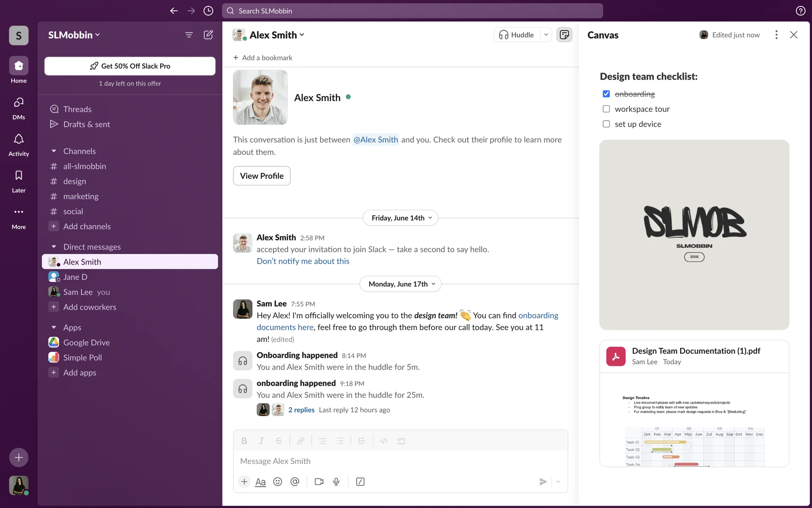
Task: Uncheck the onboarding checklist item
Action: click(x=606, y=94)
